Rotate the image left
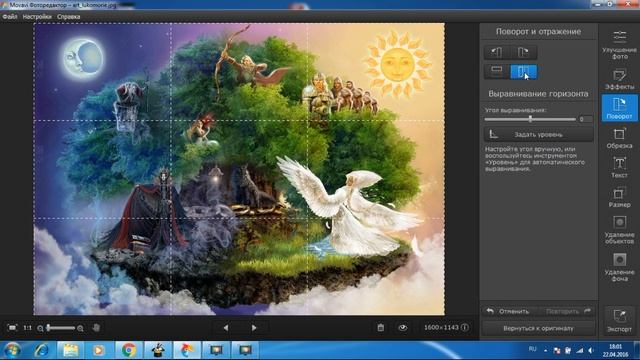640x360 pixels. coord(496,52)
